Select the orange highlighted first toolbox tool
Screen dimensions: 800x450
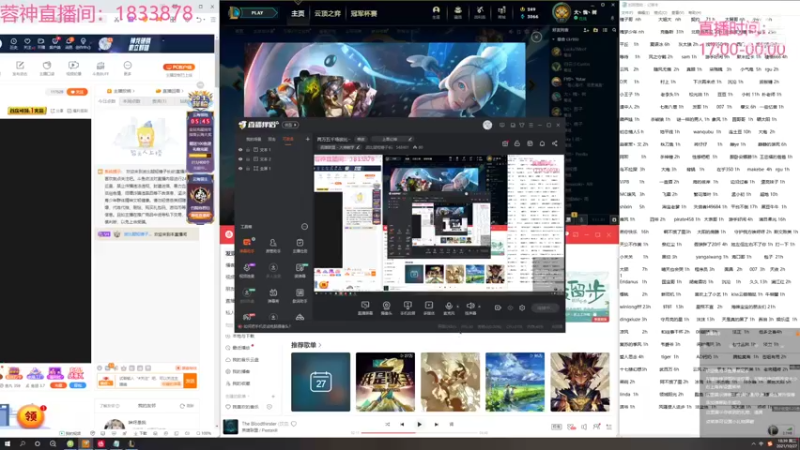(x=247, y=245)
